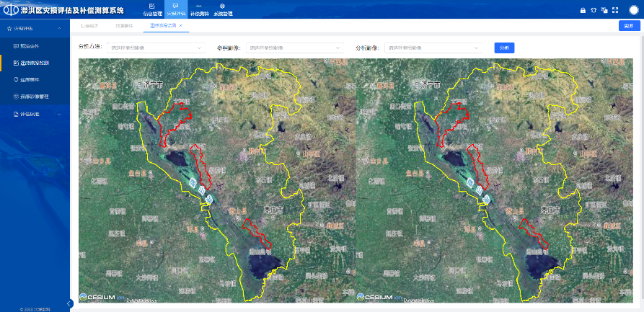
Task: Open the 参照影像 dropdown
Action: pyautogui.click(x=294, y=48)
